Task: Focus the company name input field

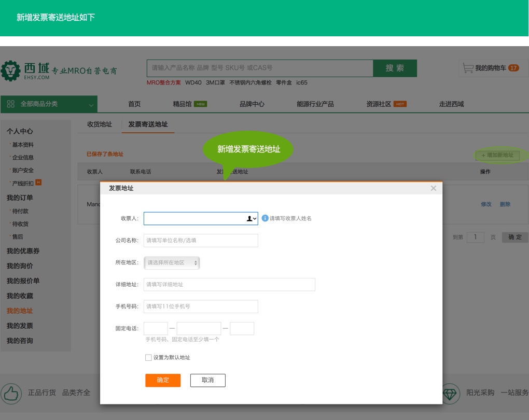Action: [201, 241]
